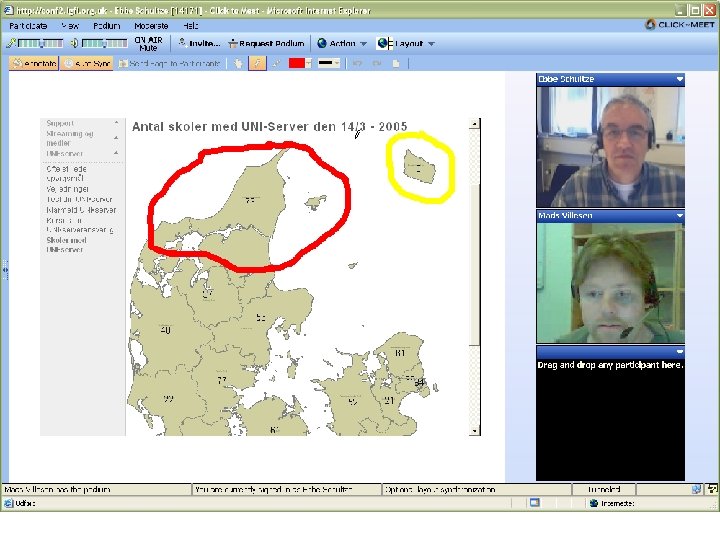Open the empty participant panel dropdown
720x540 pixels.
(x=680, y=352)
